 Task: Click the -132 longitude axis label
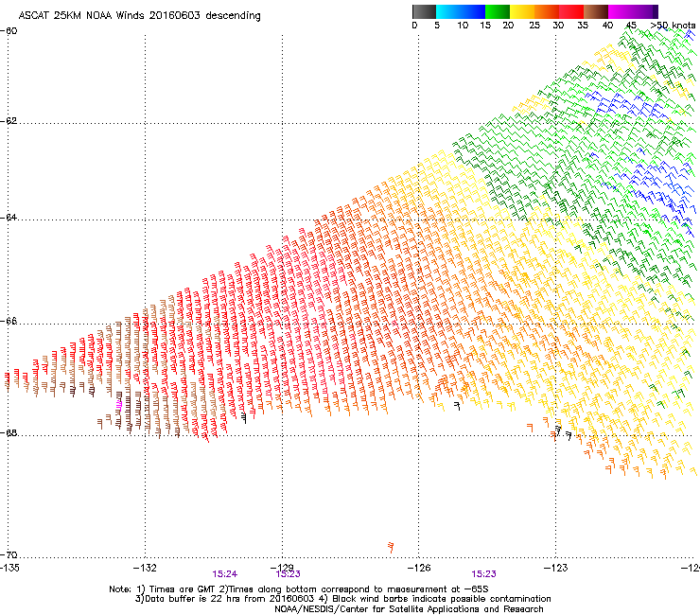tap(145, 568)
